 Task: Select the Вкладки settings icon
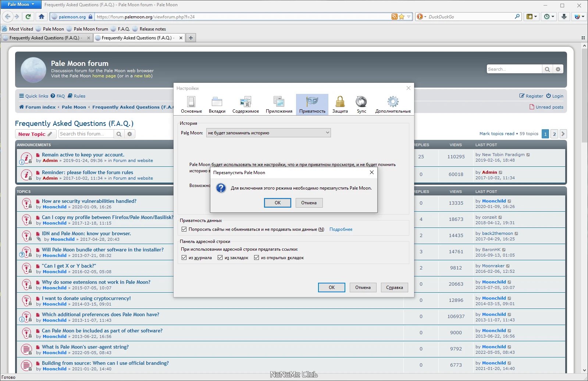(x=217, y=105)
